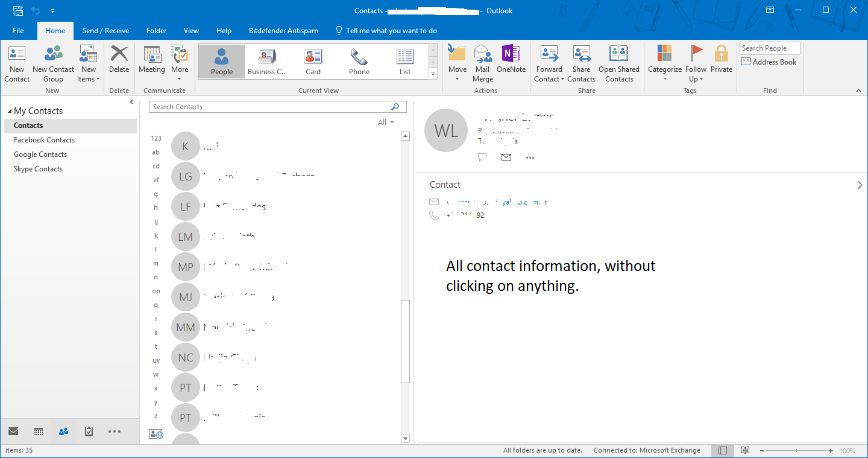Switch to Mail module
Image resolution: width=868 pixels, height=458 pixels.
click(x=13, y=431)
